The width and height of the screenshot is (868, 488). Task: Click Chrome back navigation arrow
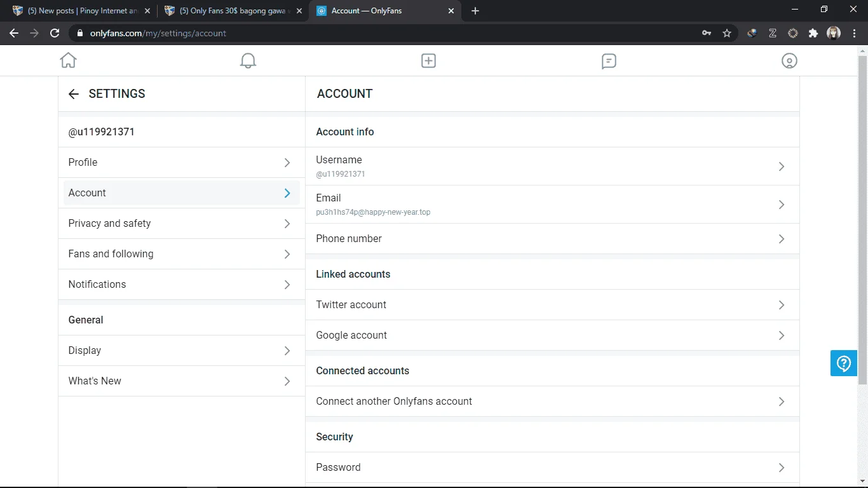pyautogui.click(x=14, y=33)
